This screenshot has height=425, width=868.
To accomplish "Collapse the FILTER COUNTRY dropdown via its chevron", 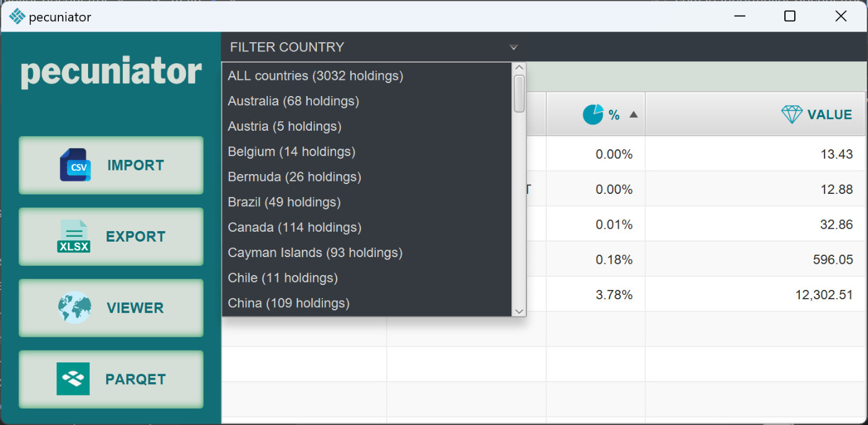I will tap(513, 47).
